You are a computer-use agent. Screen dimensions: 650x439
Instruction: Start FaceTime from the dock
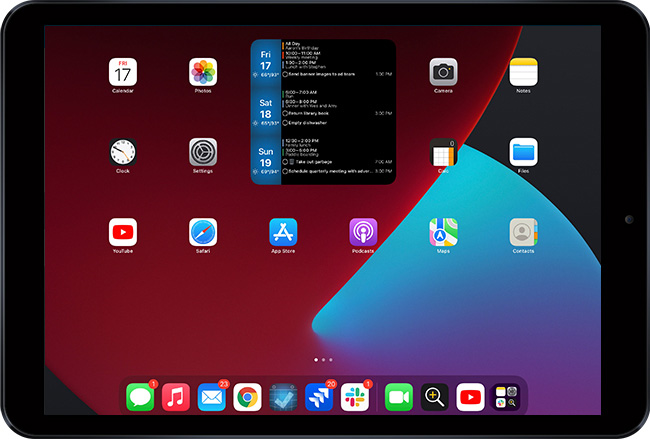399,397
